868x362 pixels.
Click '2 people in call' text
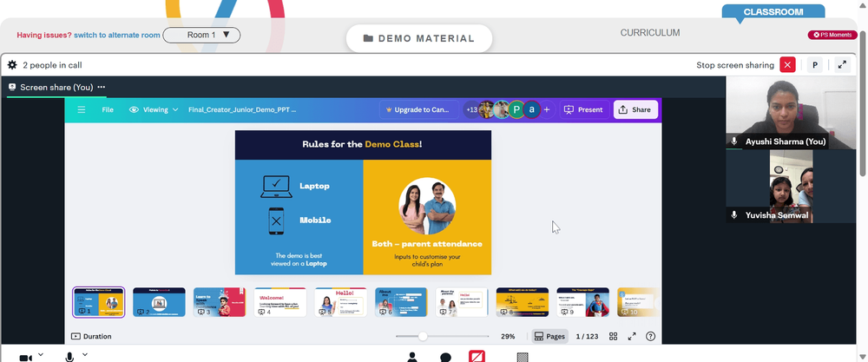[x=52, y=65]
